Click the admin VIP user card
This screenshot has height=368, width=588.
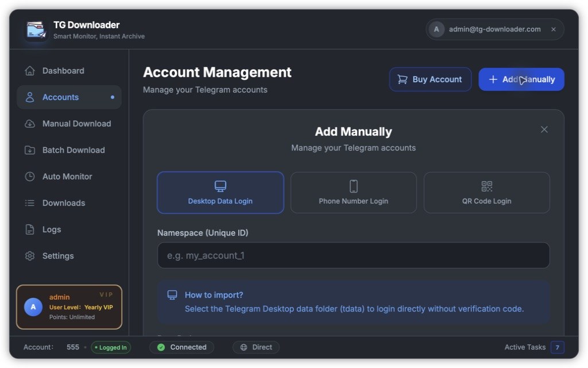[69, 307]
